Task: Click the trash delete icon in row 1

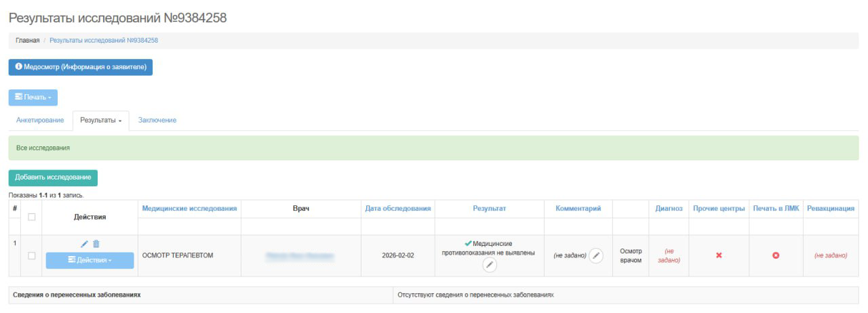Action: point(96,244)
